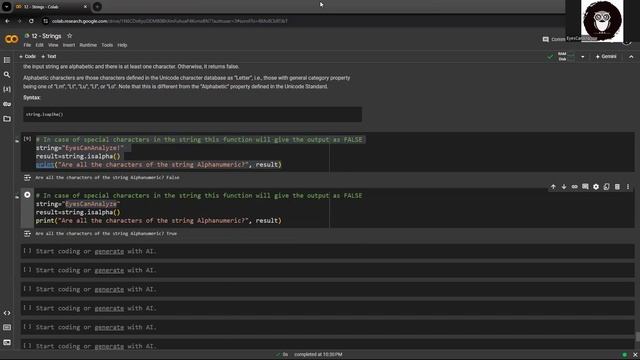The width and height of the screenshot is (640, 360).
Task: Open the Tools menu
Action: point(107,45)
